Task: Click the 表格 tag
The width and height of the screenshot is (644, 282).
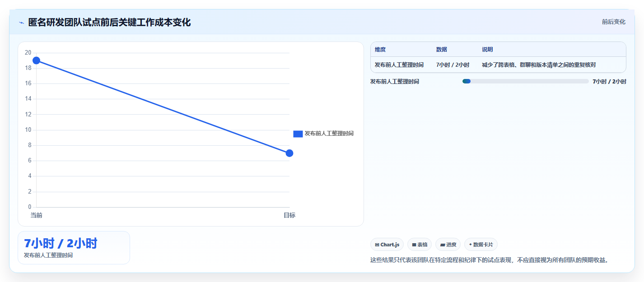Action: pos(420,245)
